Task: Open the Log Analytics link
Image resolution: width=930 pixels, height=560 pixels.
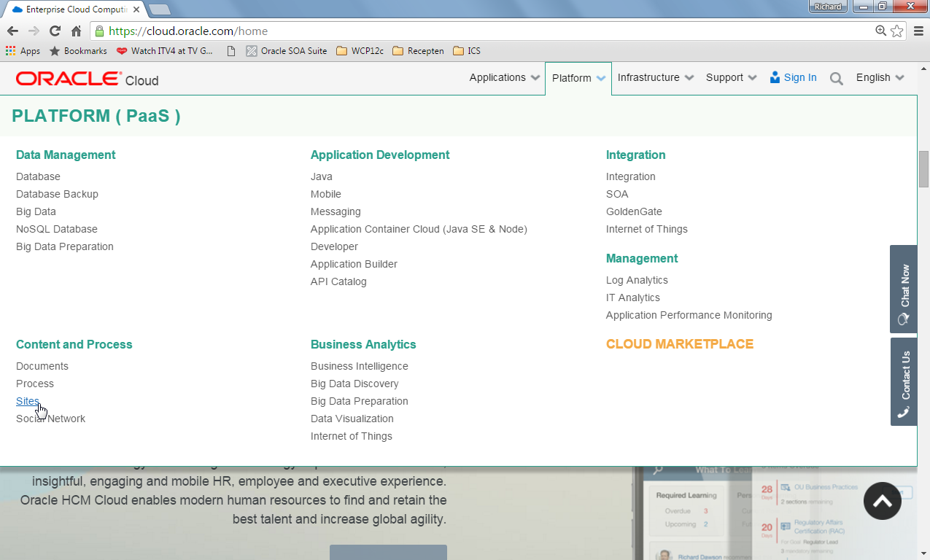Action: click(x=637, y=280)
